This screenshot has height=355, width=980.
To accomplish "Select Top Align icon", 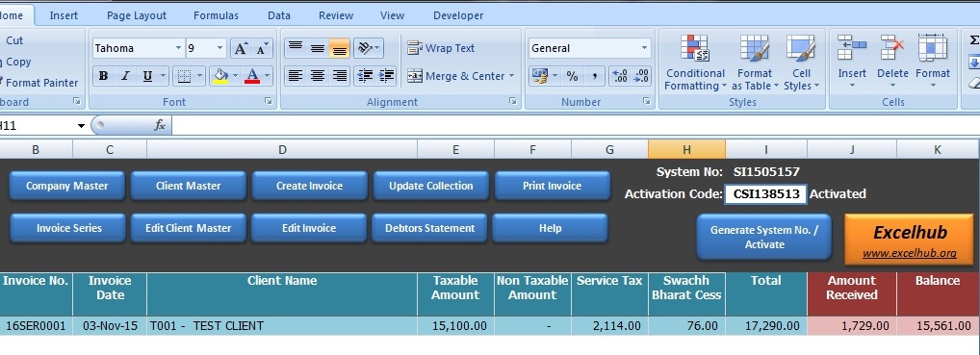I will click(295, 48).
